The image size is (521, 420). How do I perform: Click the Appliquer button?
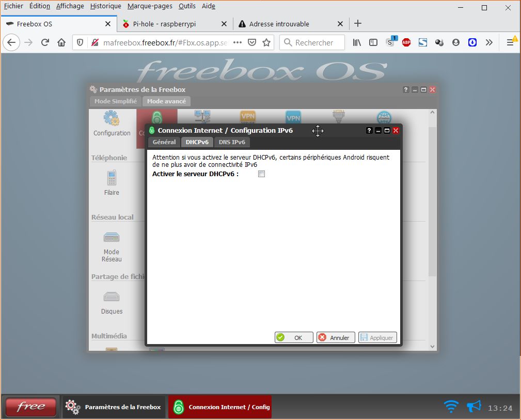377,337
